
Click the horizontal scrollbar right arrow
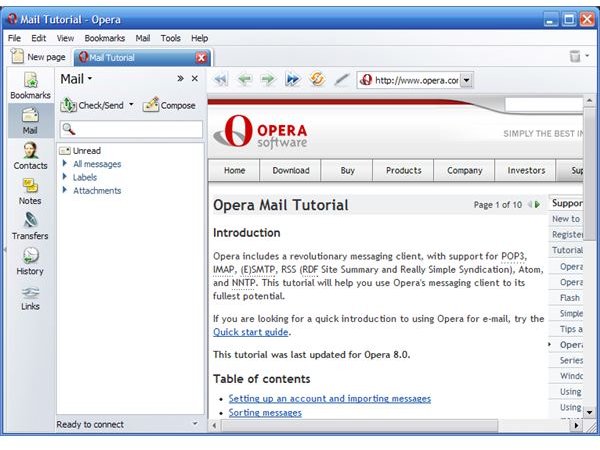(x=576, y=425)
